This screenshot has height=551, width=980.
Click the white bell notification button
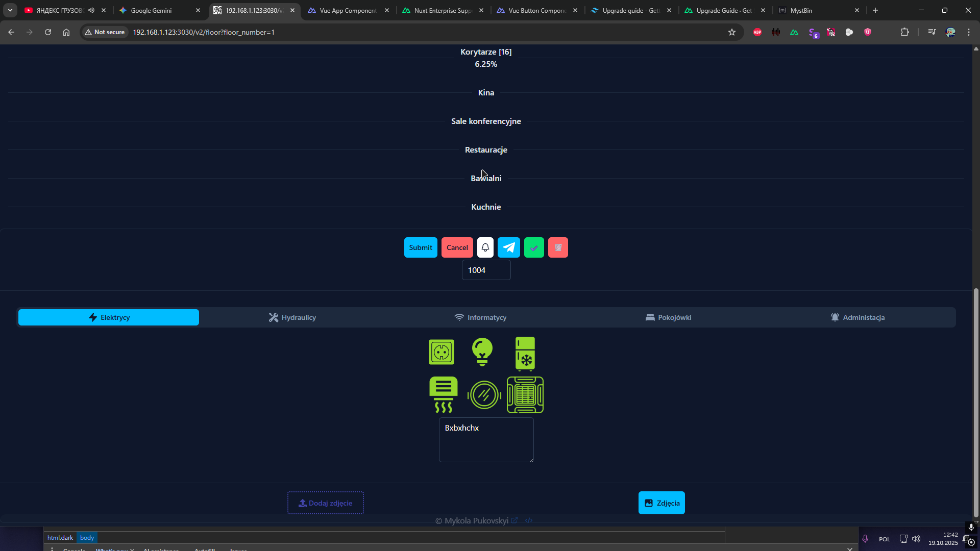(x=485, y=247)
